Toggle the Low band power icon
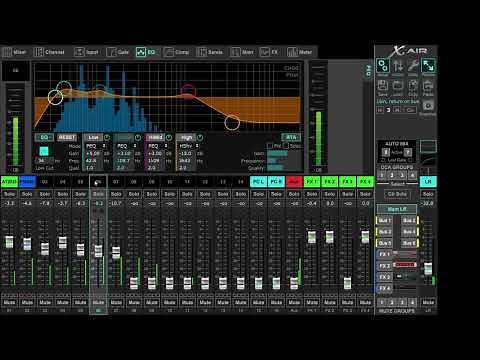 click(107, 137)
